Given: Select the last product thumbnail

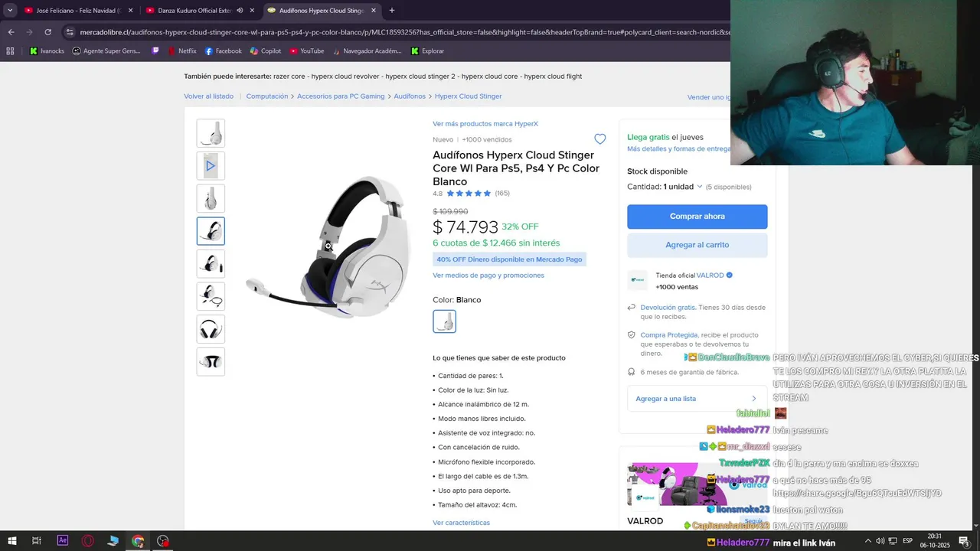Looking at the screenshot, I should tap(211, 361).
